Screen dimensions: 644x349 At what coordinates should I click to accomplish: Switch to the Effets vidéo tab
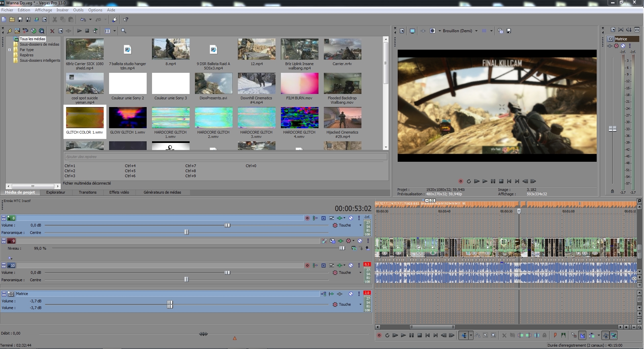pyautogui.click(x=119, y=192)
